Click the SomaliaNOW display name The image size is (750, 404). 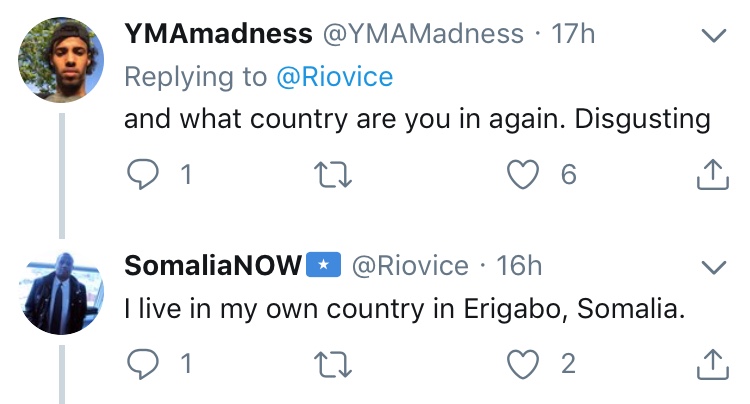click(x=212, y=265)
